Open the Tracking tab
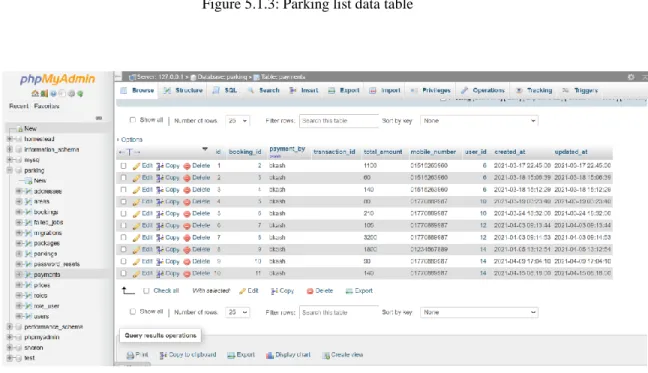 (534, 90)
